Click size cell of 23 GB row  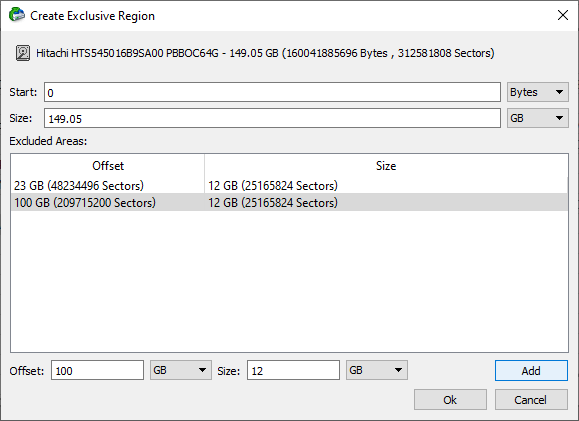tap(273, 185)
